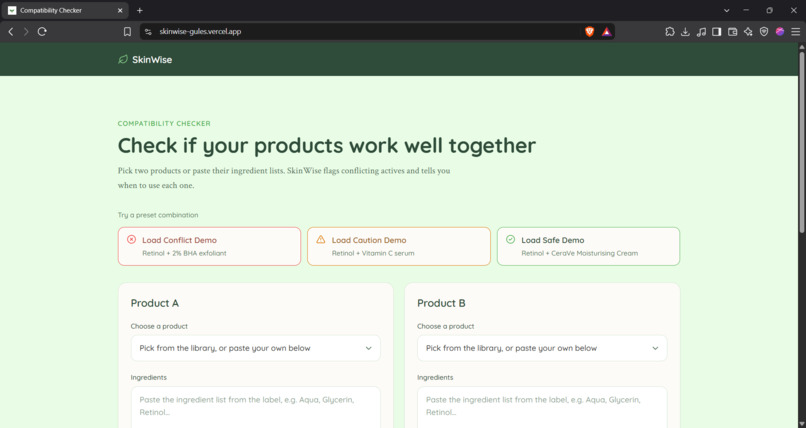Focus the Product A ingredients text area
The height and width of the screenshot is (428, 806).
pyautogui.click(x=255, y=407)
